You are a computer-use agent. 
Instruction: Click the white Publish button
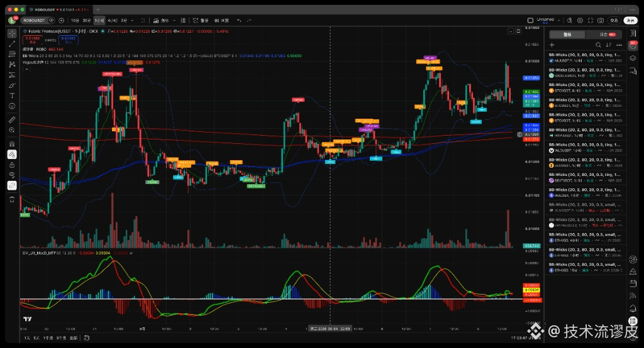click(x=630, y=20)
